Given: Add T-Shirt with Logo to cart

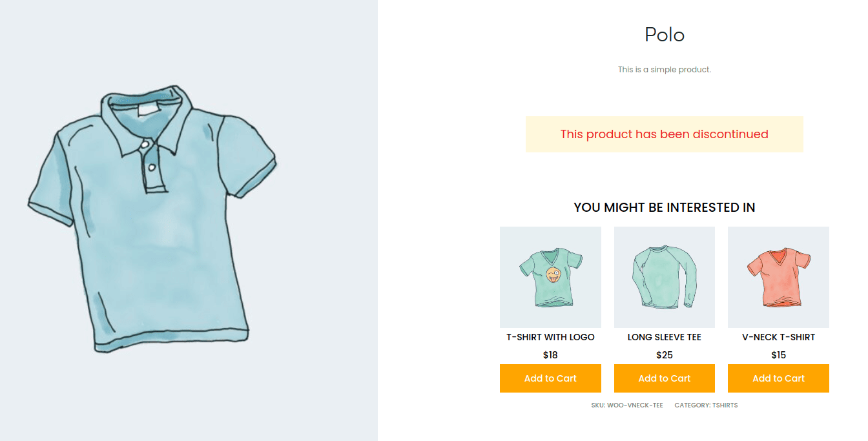Looking at the screenshot, I should 550,378.
